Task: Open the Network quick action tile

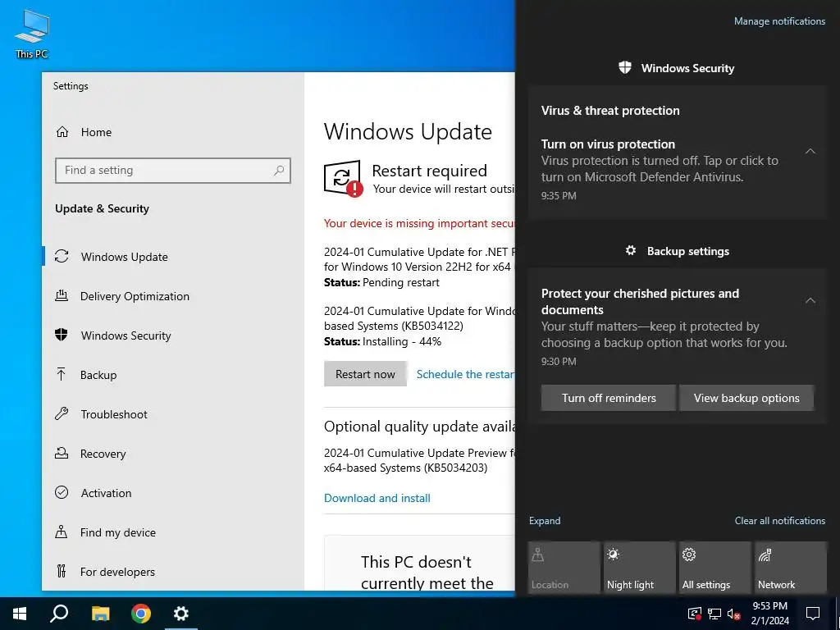Action: (x=790, y=568)
